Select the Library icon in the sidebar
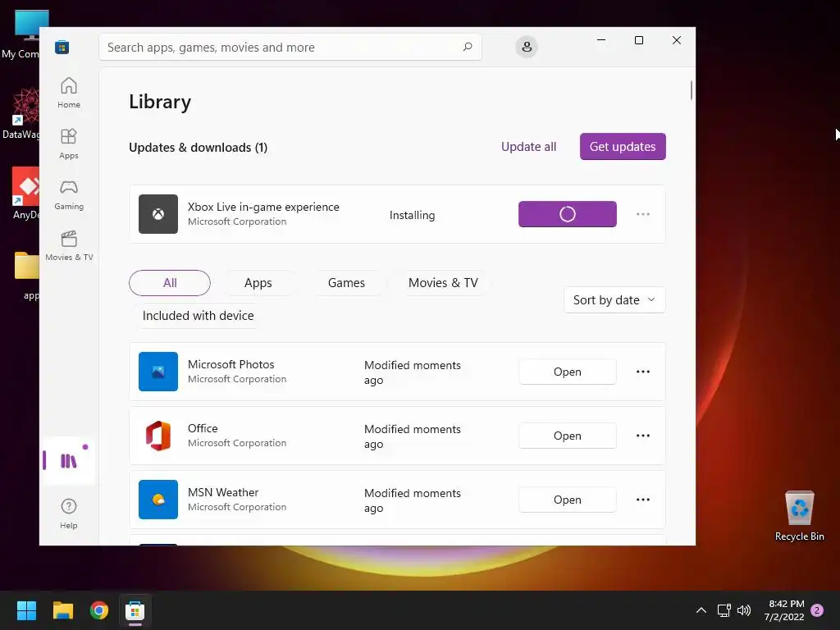The width and height of the screenshot is (840, 630). [x=69, y=461]
